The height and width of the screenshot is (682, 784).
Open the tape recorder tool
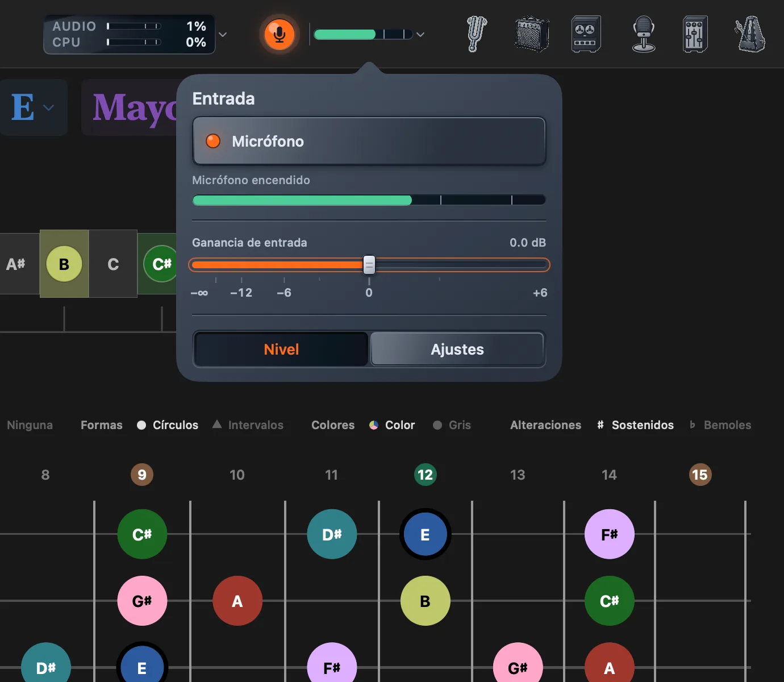coord(586,34)
